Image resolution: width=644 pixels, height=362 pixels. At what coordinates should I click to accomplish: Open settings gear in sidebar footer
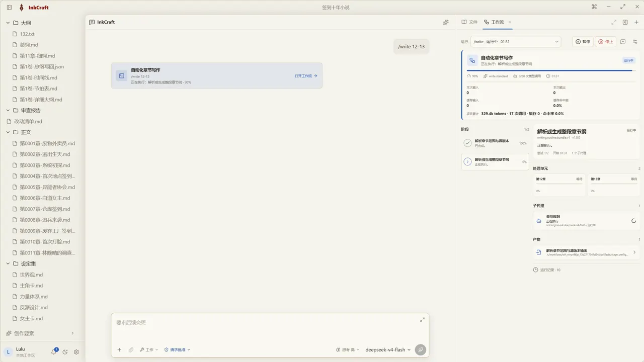76,352
